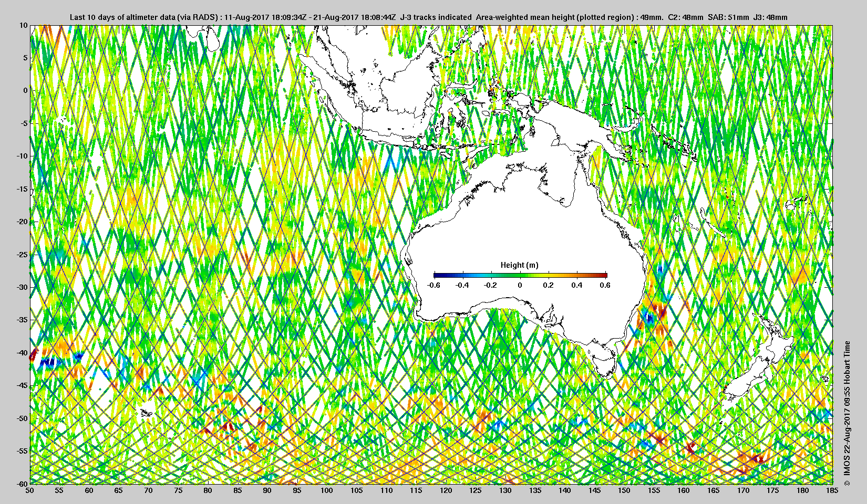This screenshot has width=867, height=504.
Task: Click the '-0.2' colorbar tick label
Action: (491, 285)
